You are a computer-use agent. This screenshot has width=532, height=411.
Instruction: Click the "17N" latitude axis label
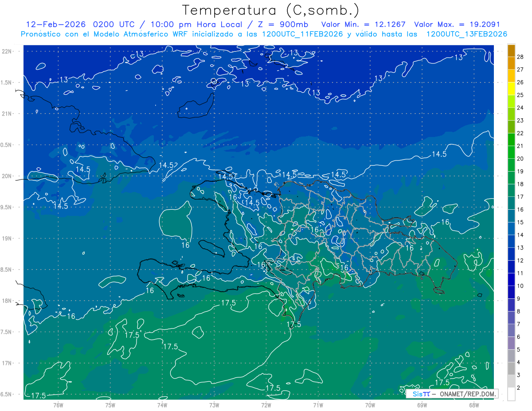7,363
